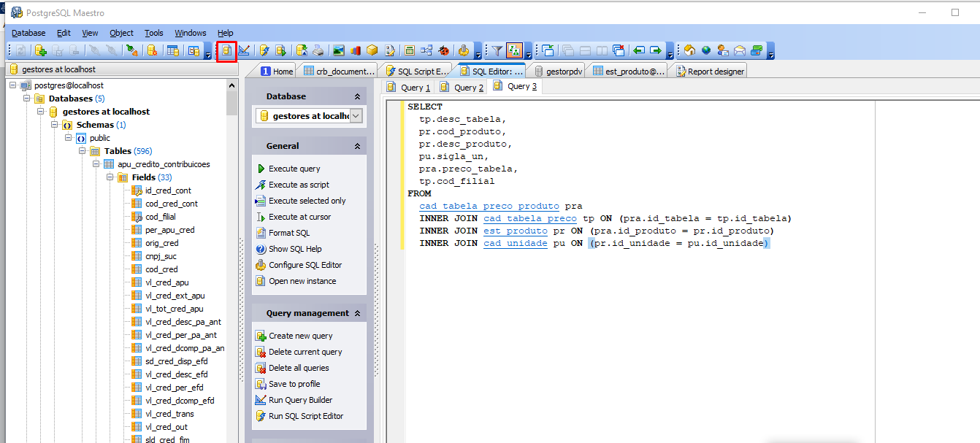Click the green left arrow toolbar icon
The height and width of the screenshot is (443, 980).
tap(639, 50)
